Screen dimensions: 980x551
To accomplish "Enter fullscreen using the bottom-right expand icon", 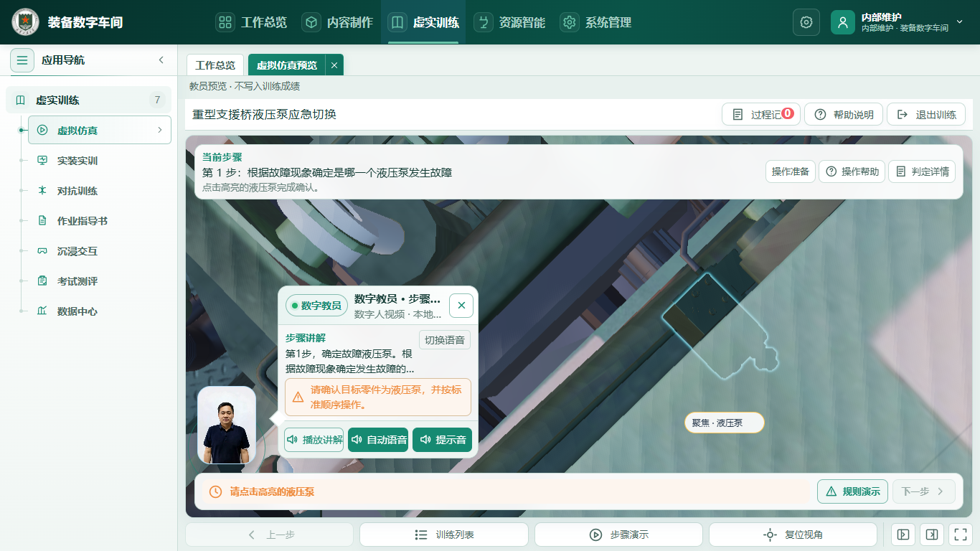I will (959, 534).
